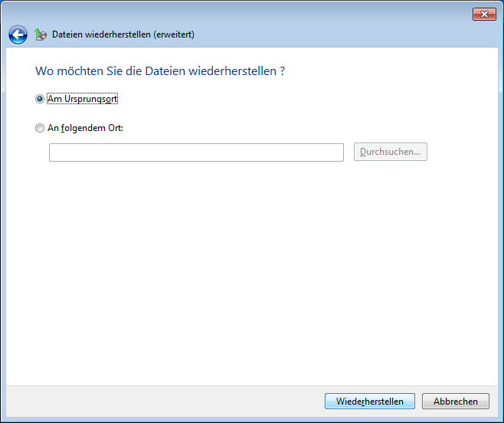Click the 'An folgendem Ort:' label text
The width and height of the screenshot is (504, 423).
[85, 129]
